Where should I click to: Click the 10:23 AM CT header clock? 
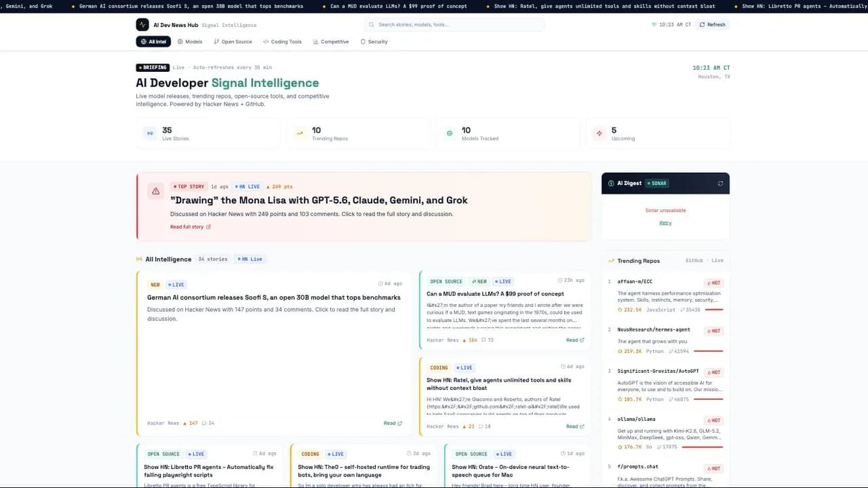(x=671, y=24)
